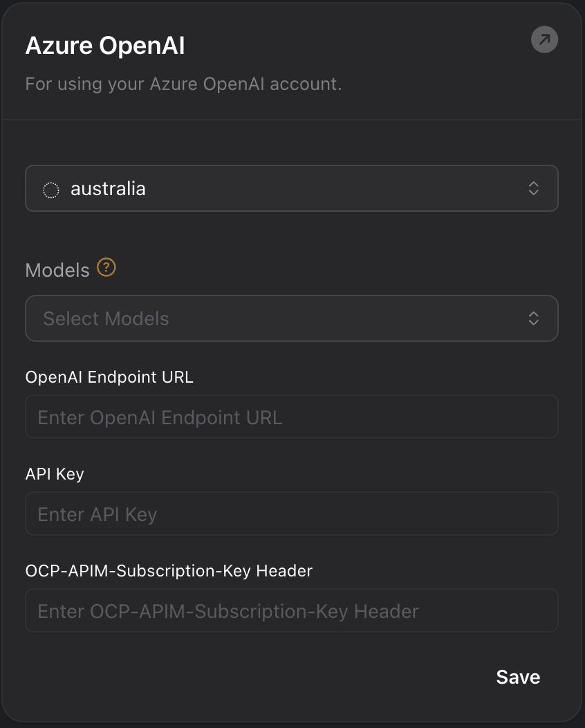This screenshot has width=585, height=728.
Task: Click the "australia" text in the selector
Action: [108, 189]
